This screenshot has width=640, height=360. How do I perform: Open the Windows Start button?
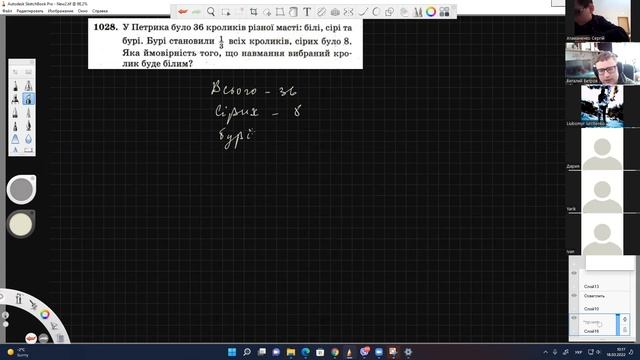pos(232,352)
